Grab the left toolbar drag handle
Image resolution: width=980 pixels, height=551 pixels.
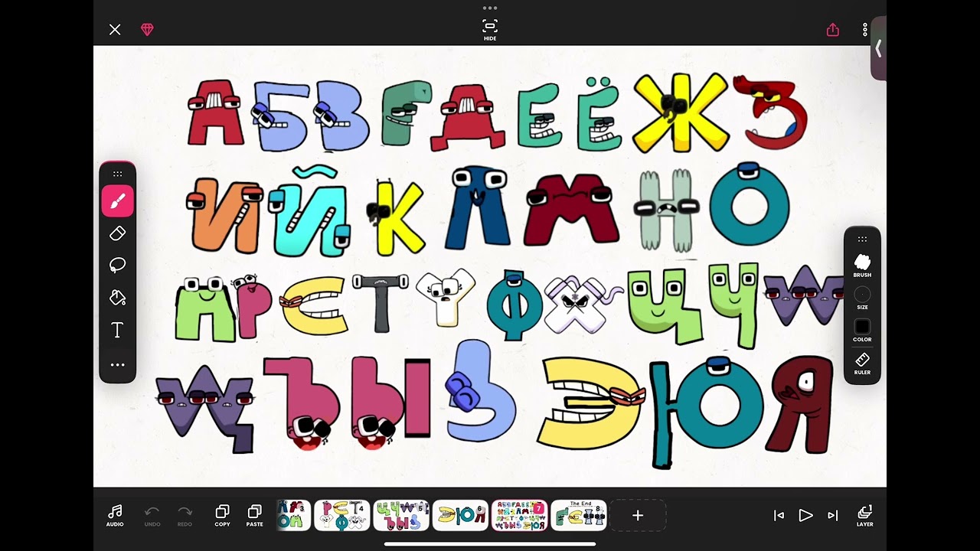click(118, 174)
